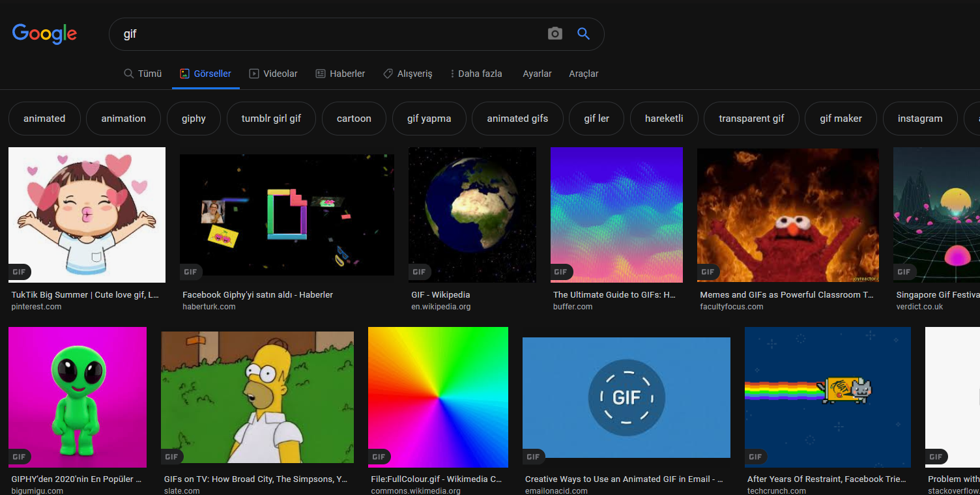Image resolution: width=980 pixels, height=495 pixels.
Task: Click the GIF badge on green alien image
Action: (20, 457)
